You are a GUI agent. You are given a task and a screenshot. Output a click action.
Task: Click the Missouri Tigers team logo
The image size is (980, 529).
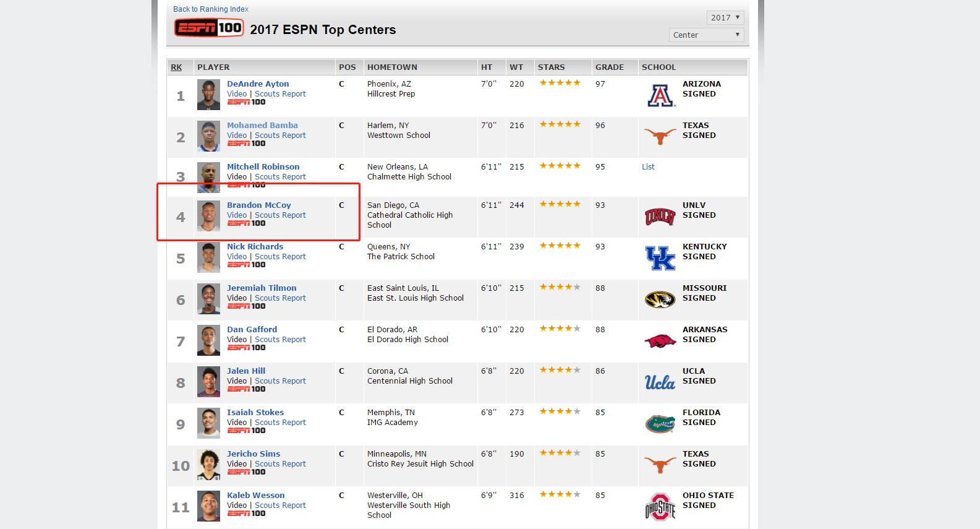[x=660, y=299]
